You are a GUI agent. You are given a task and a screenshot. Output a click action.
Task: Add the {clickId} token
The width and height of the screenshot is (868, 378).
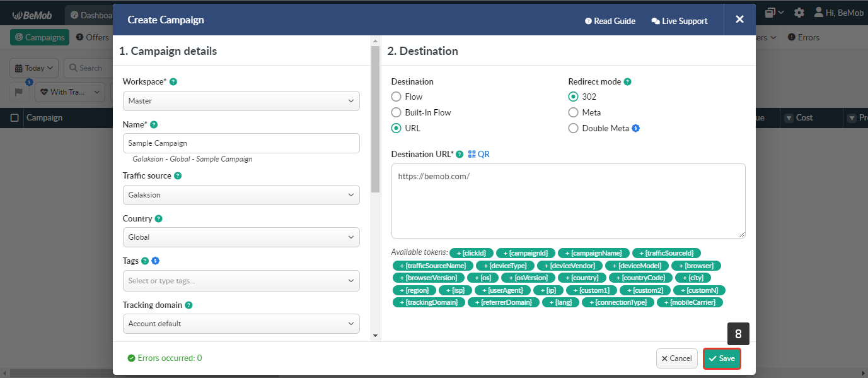(471, 253)
